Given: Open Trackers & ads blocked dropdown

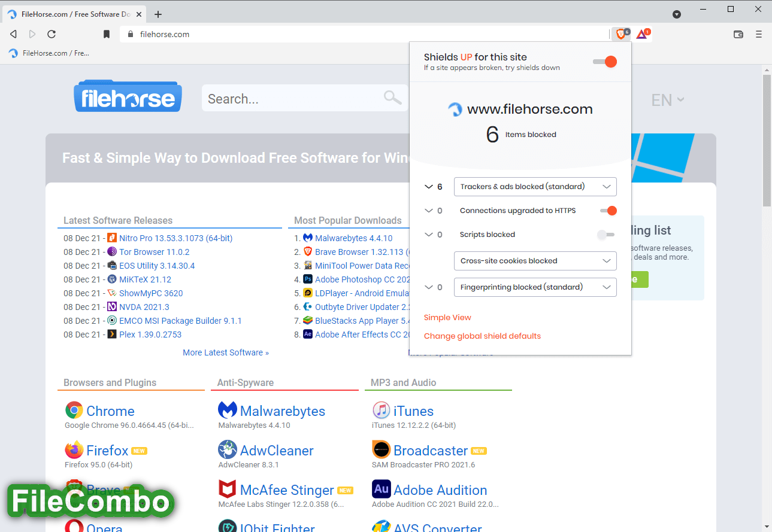Looking at the screenshot, I should [x=535, y=187].
